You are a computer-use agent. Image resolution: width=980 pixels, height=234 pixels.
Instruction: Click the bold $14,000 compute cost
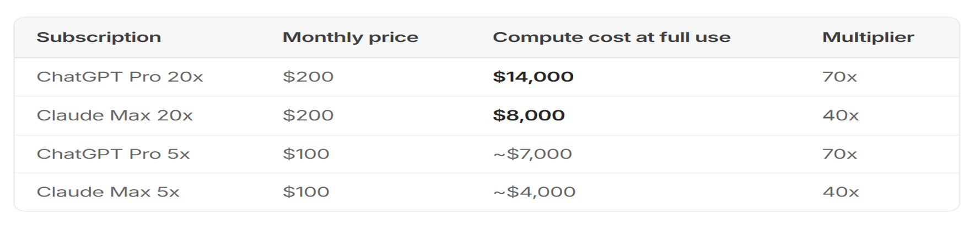(533, 77)
